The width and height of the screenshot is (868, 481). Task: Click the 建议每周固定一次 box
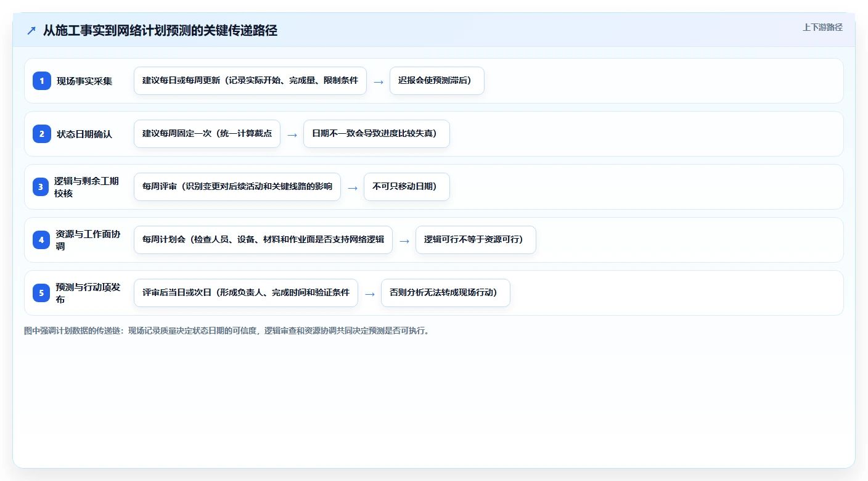(207, 134)
